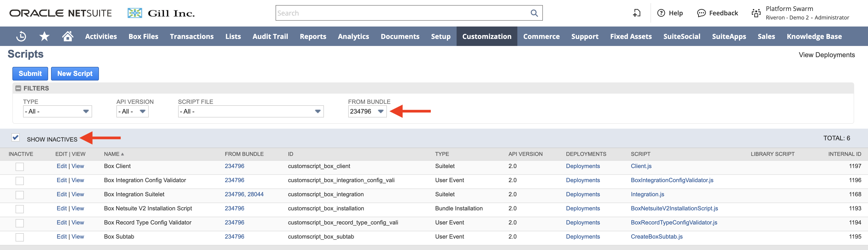This screenshot has height=250, width=868.
Task: Open the role switcher icon
Action: tap(756, 13)
